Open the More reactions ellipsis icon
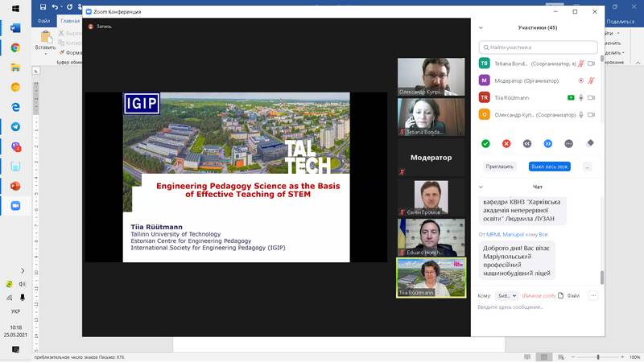 [568, 143]
